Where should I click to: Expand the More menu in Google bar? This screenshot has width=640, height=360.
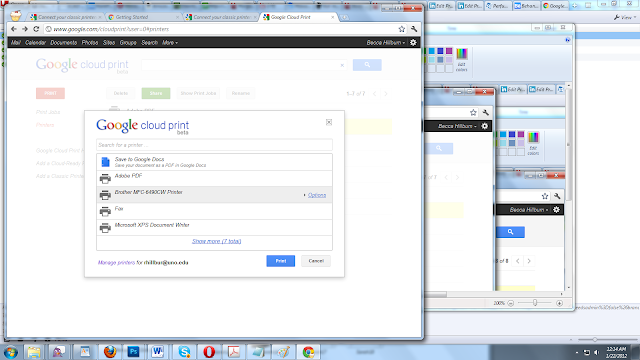(170, 42)
